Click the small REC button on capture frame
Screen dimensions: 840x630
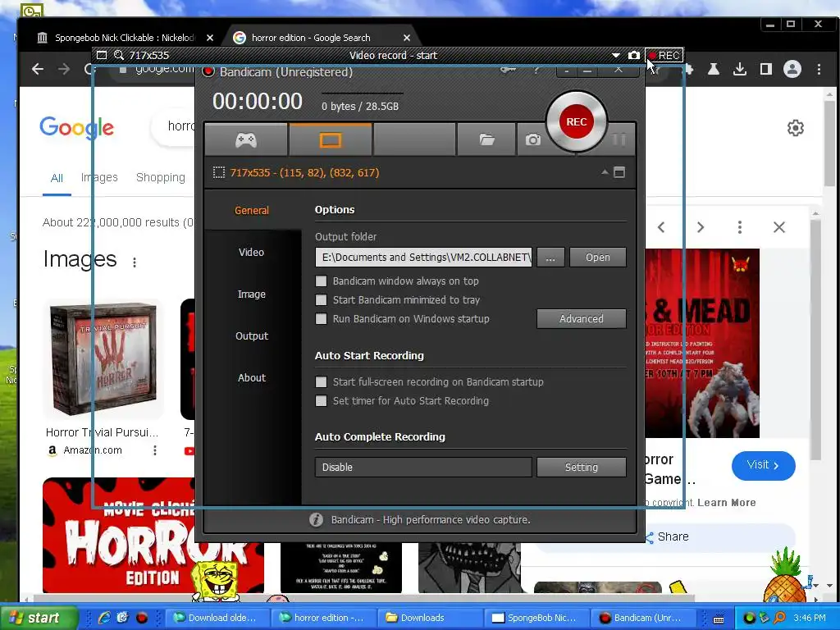664,55
